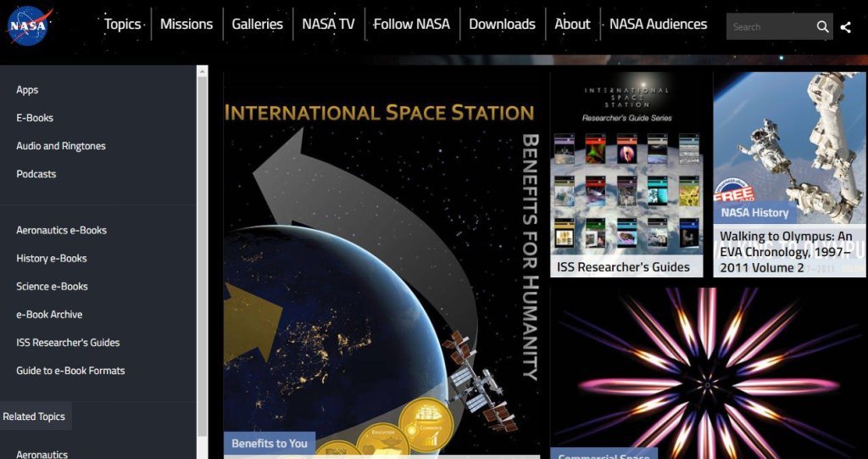The width and height of the screenshot is (868, 459).
Task: Open Podcasts sidebar link
Action: tap(36, 174)
